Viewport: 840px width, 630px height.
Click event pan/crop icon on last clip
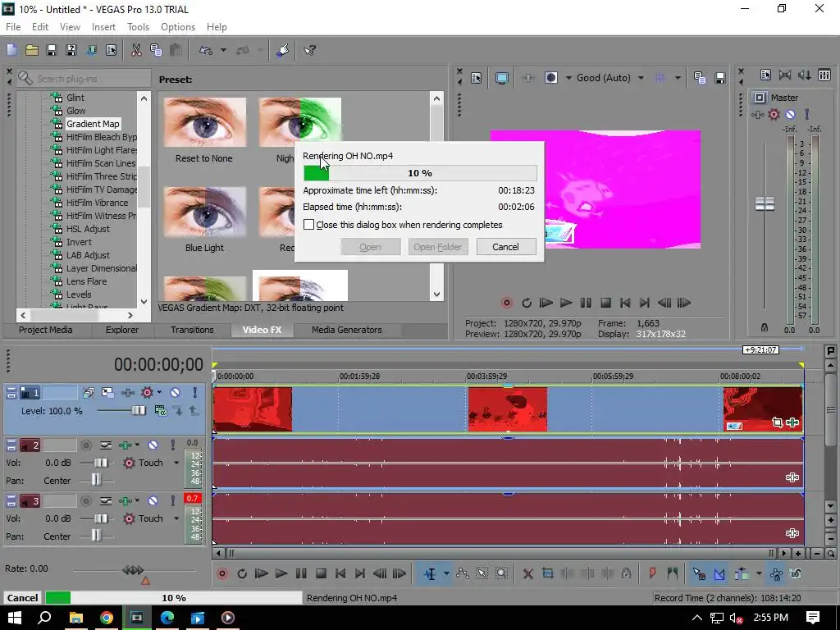pos(778,422)
